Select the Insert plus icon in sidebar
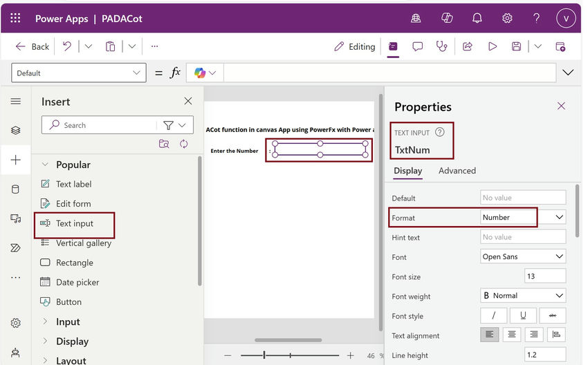Image resolution: width=588 pixels, height=365 pixels. point(16,160)
